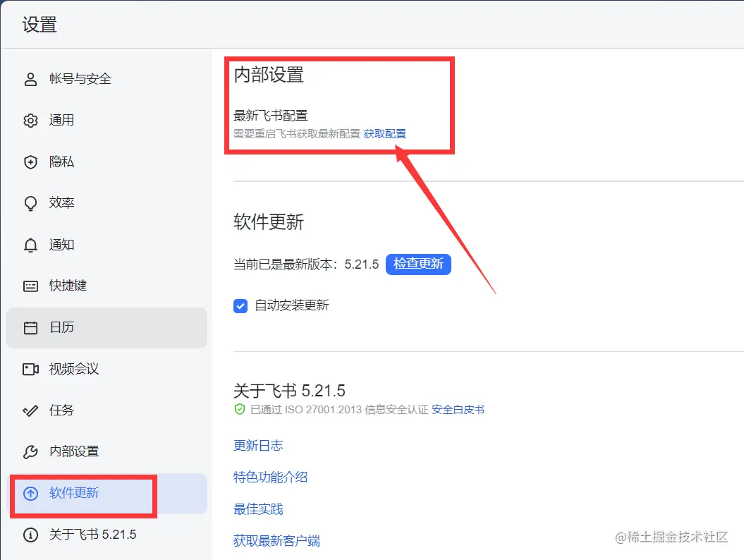Select 通知 in the sidebar

point(106,245)
